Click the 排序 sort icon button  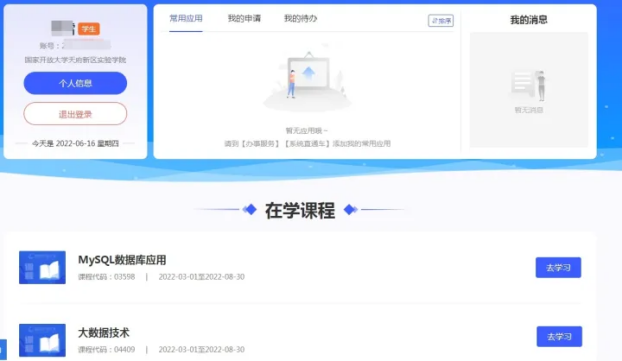(x=441, y=21)
